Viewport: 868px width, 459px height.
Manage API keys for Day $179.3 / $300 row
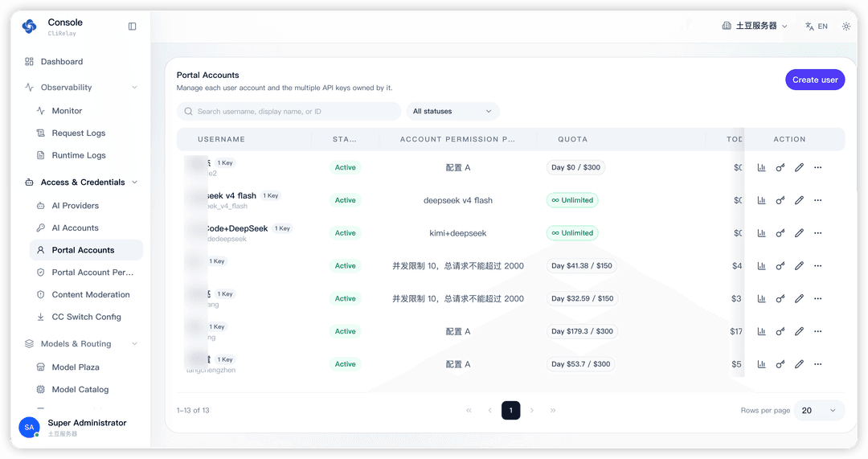pyautogui.click(x=780, y=331)
